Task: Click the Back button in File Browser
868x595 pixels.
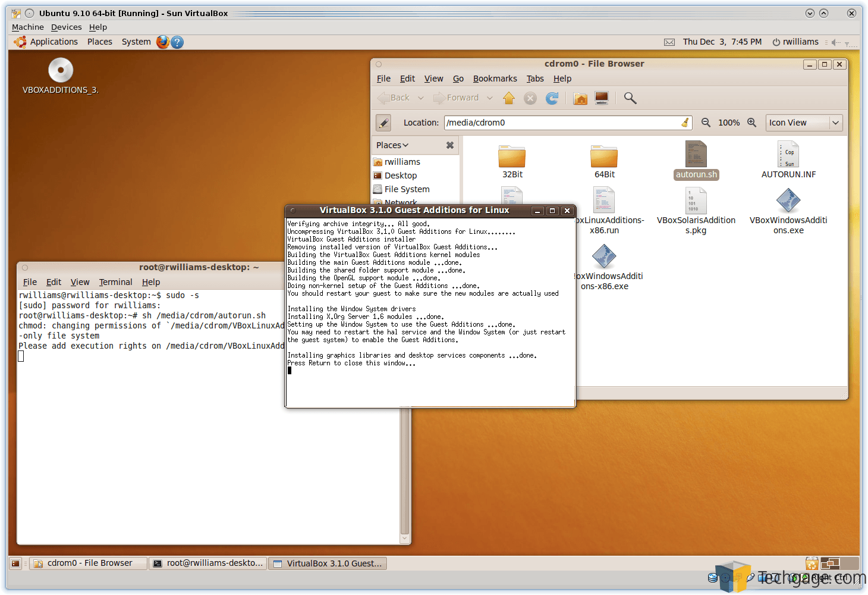Action: pos(394,98)
